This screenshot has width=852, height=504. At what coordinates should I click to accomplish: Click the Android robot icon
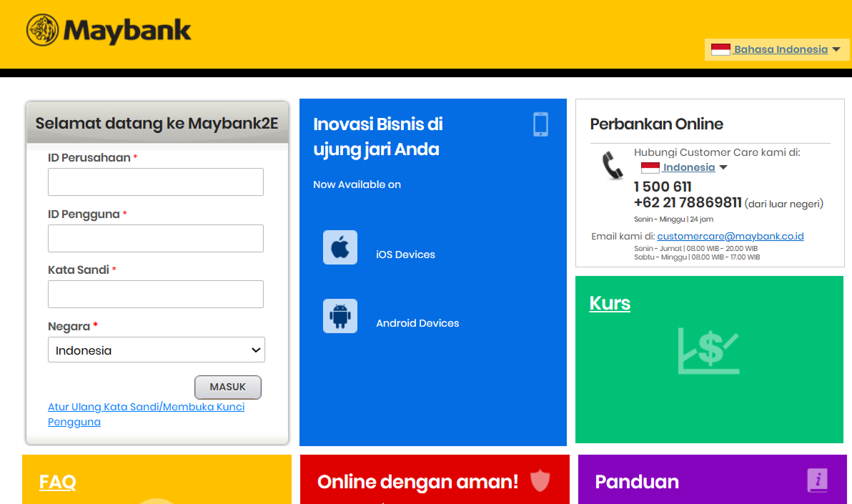340,316
